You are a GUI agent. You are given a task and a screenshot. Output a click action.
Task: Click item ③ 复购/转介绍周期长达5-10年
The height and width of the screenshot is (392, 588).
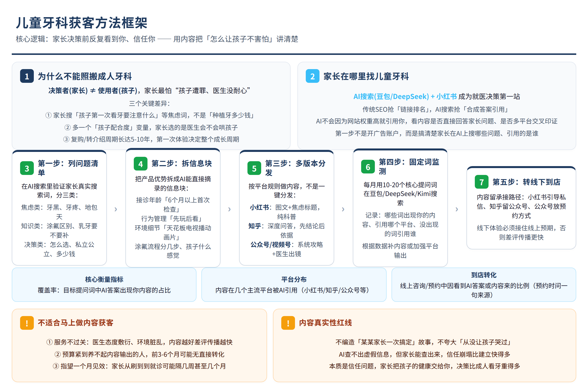pyautogui.click(x=151, y=139)
